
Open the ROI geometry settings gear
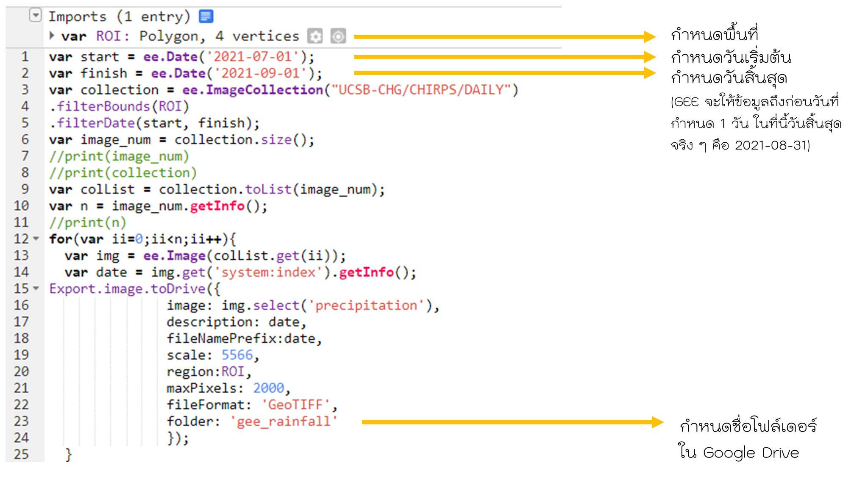[x=315, y=36]
